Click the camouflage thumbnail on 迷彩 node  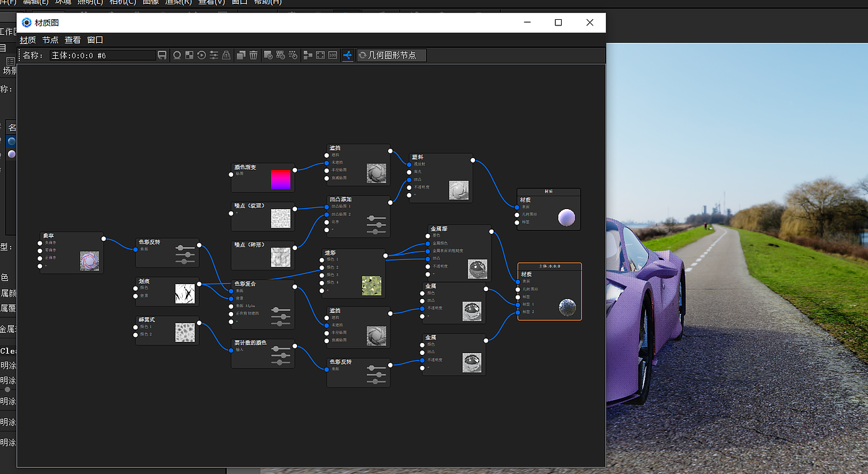click(371, 285)
